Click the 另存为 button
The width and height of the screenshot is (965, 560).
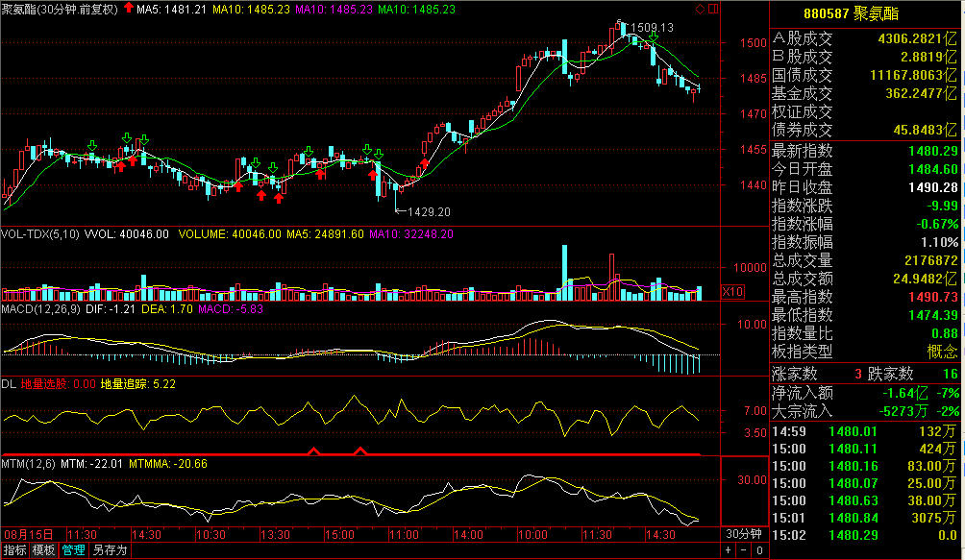(x=109, y=551)
